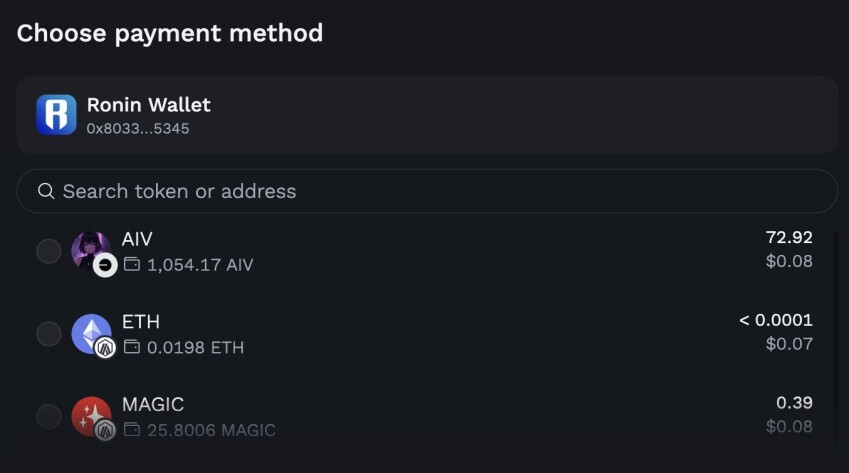The image size is (849, 473).
Task: Focus the Search token or address field
Action: tap(427, 191)
